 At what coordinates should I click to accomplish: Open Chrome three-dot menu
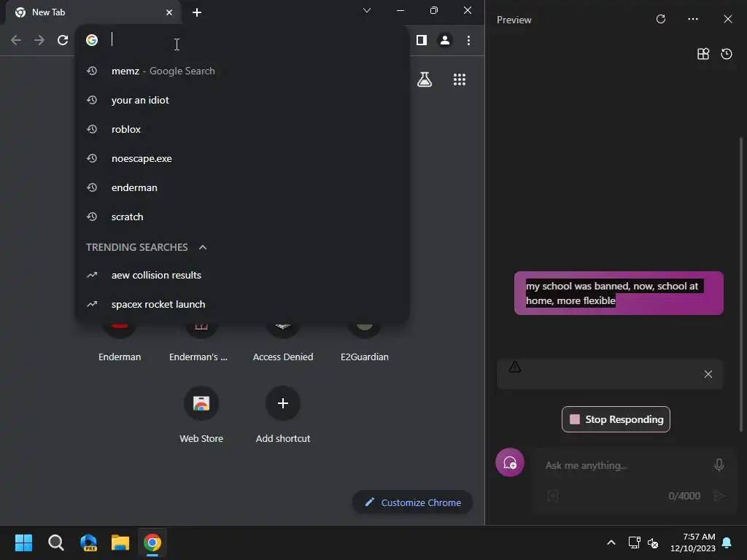(468, 40)
